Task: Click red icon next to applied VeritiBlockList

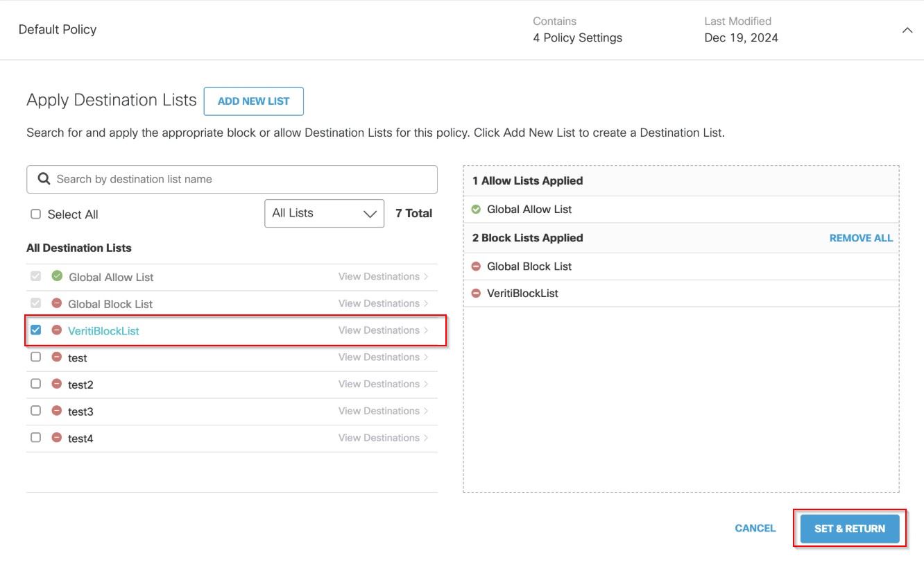Action: pos(476,294)
